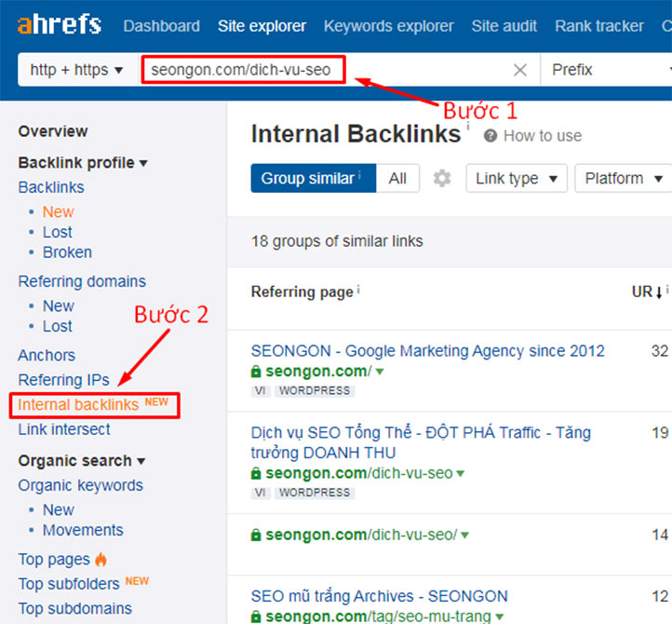Switch to the All links view
This screenshot has width=672, height=624.
click(x=397, y=178)
